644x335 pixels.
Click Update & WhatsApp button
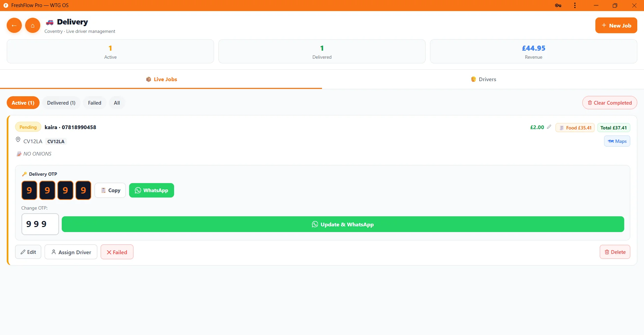tap(343, 224)
